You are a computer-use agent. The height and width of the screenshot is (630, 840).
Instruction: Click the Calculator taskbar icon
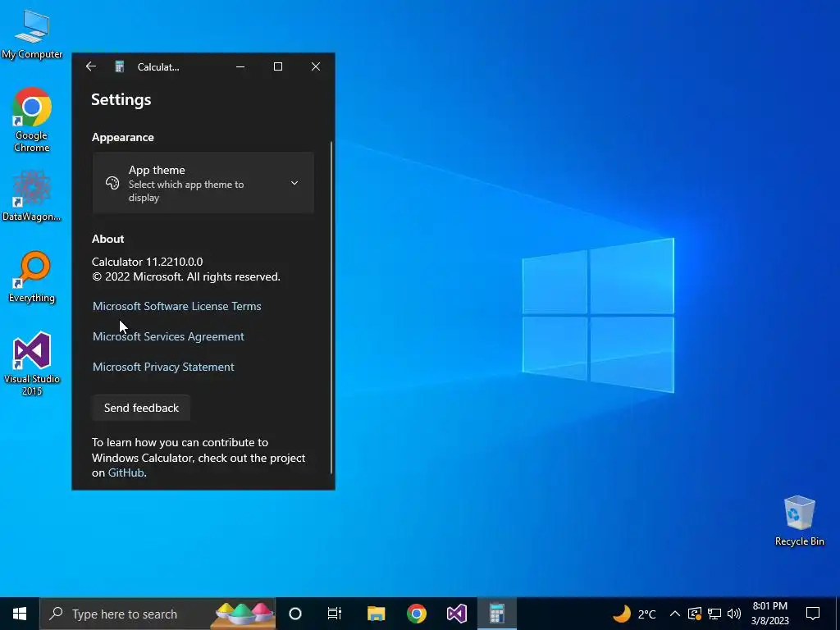(x=497, y=614)
